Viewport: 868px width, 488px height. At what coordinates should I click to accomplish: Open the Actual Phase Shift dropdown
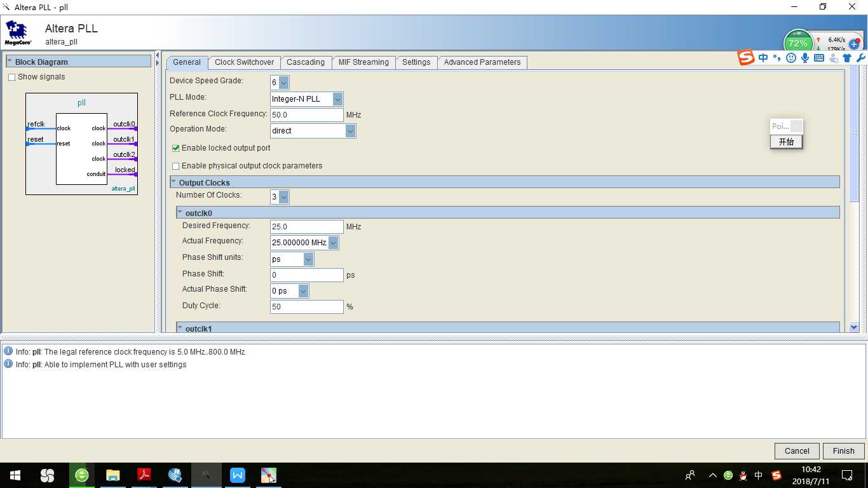(x=303, y=291)
